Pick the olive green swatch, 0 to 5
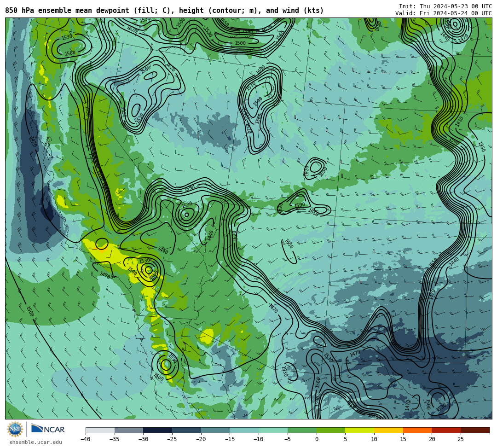Image resolution: width=497 pixels, height=448 pixels. pos(330,430)
